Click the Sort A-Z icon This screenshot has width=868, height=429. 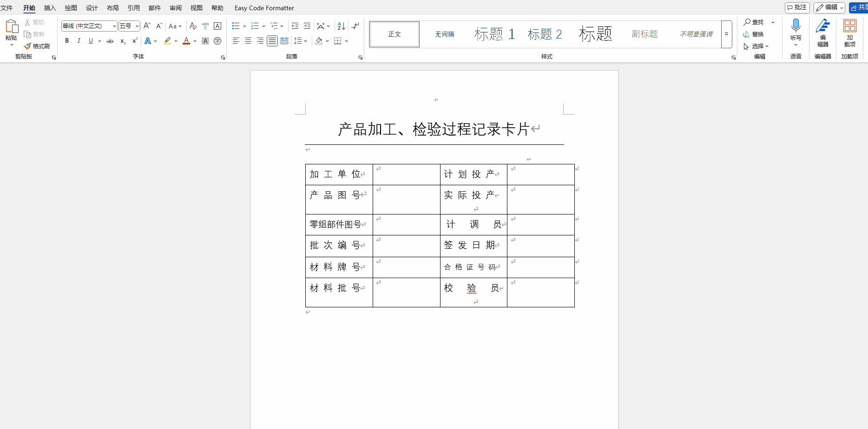click(341, 26)
